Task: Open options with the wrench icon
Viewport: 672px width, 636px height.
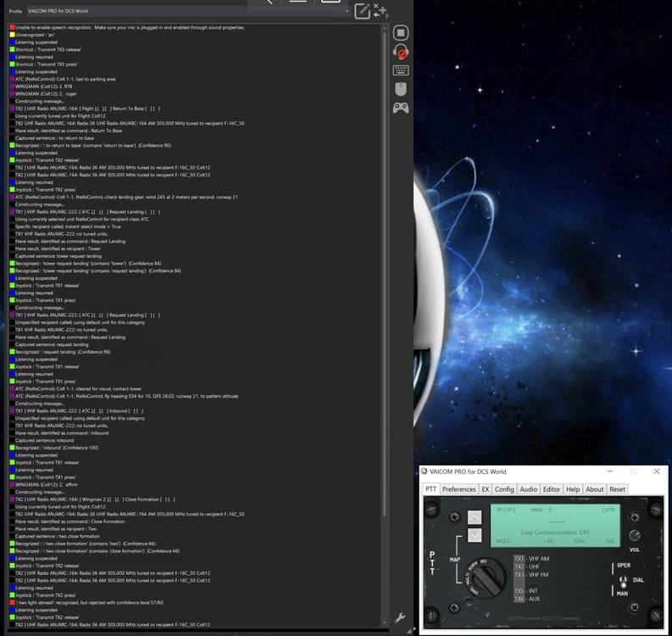Action: (401, 619)
